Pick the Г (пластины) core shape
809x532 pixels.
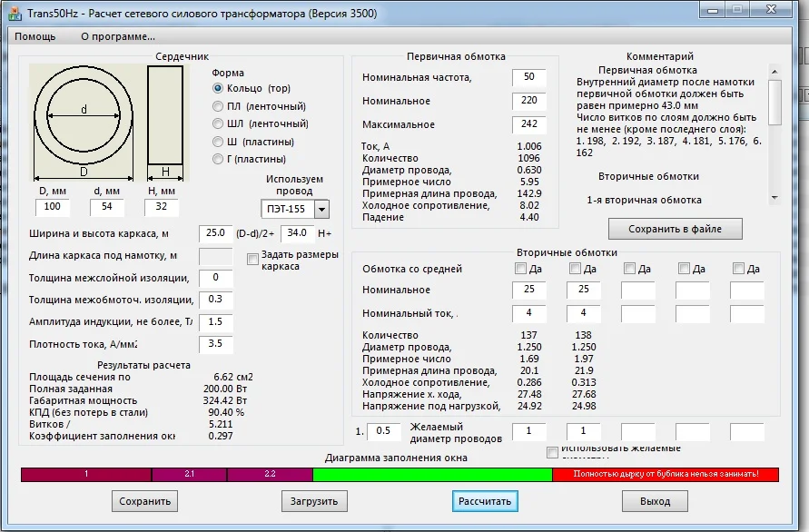[218, 159]
